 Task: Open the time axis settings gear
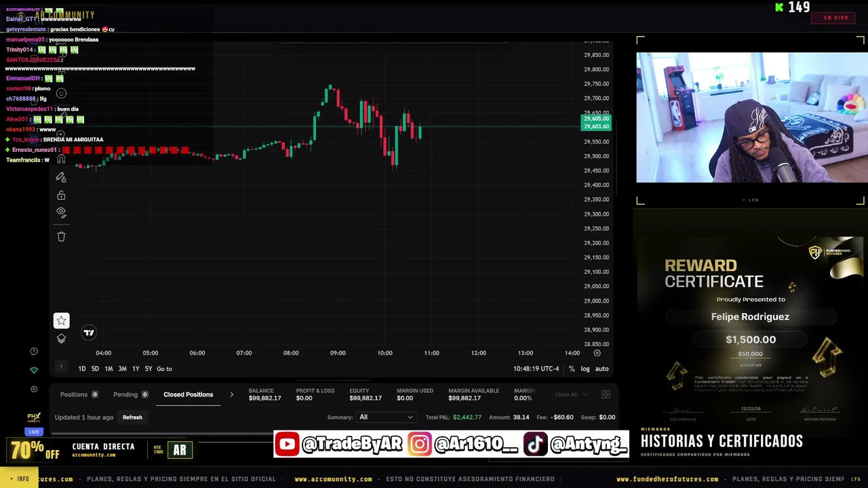[x=597, y=353]
